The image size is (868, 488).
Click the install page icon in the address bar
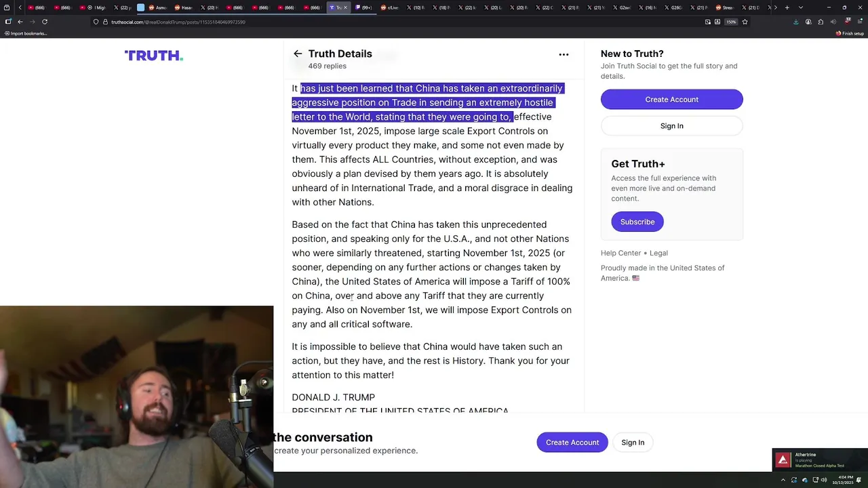(x=717, y=22)
